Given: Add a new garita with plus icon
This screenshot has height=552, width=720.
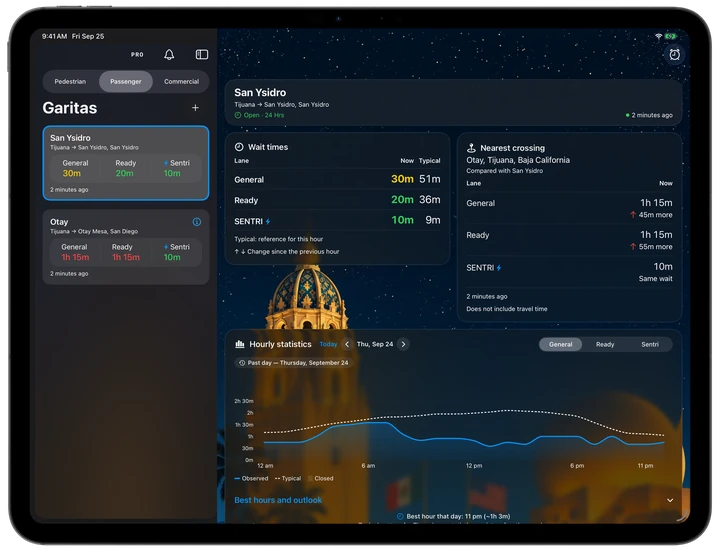Looking at the screenshot, I should (195, 107).
